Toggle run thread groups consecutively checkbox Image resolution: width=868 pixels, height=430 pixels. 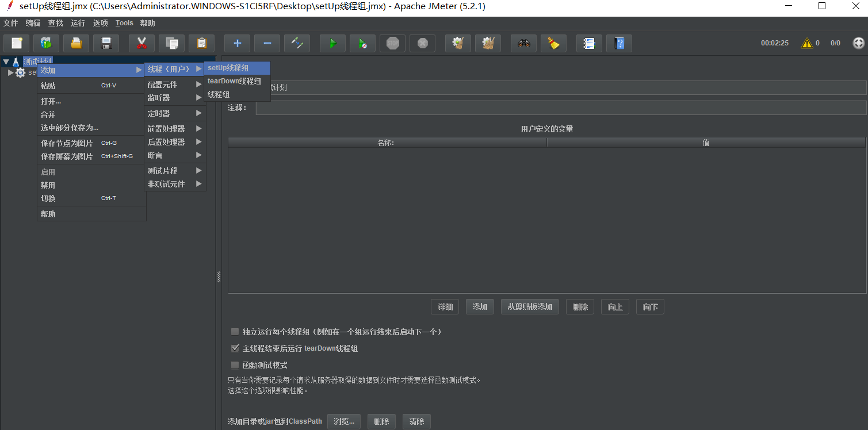pos(235,332)
